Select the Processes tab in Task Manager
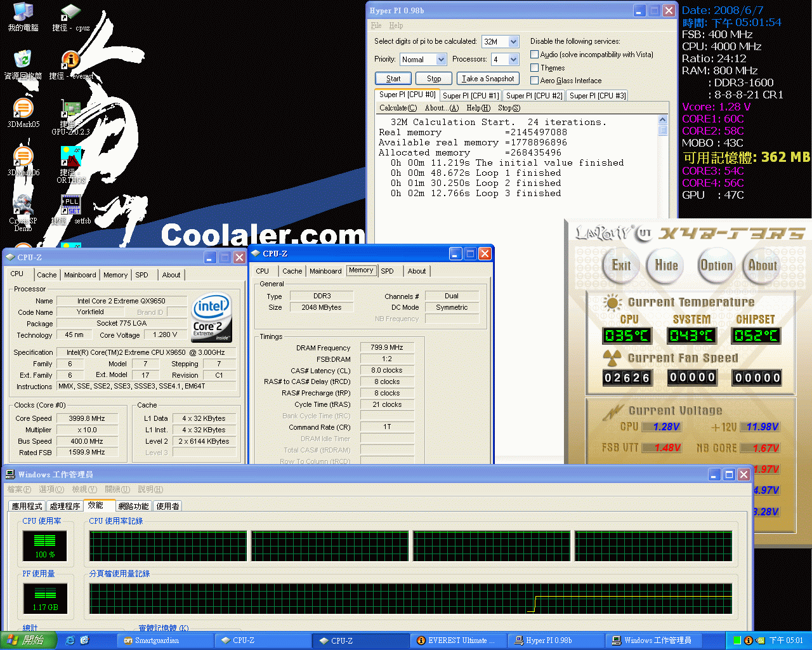This screenshot has width=812, height=650. (x=65, y=506)
